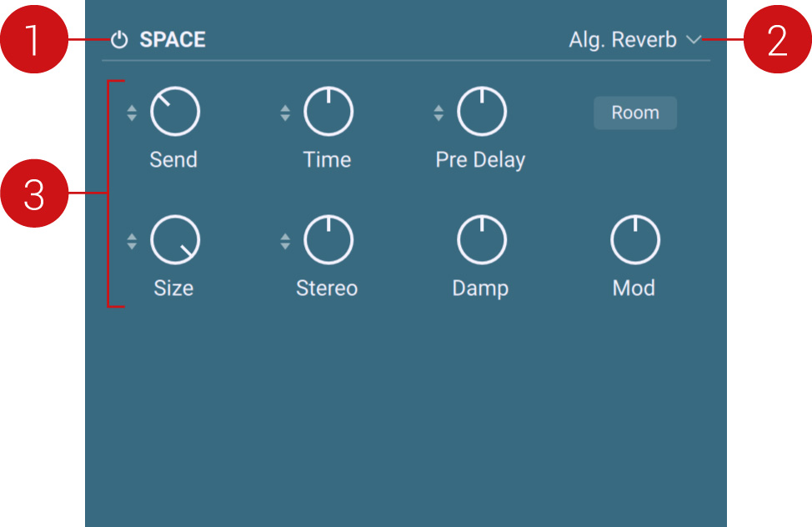Click the Size knob

pyautogui.click(x=174, y=240)
